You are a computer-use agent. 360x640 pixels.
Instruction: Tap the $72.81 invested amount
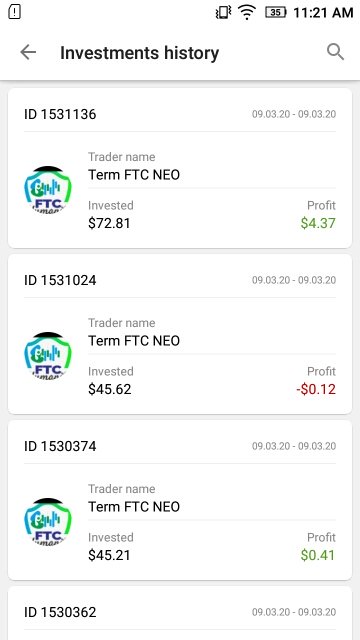pos(109,223)
